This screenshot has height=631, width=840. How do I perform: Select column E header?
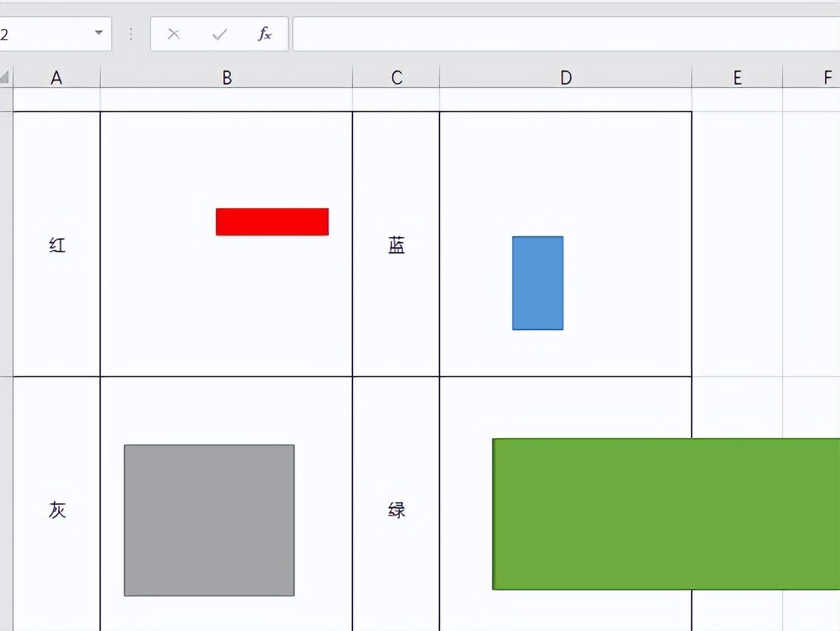[737, 78]
